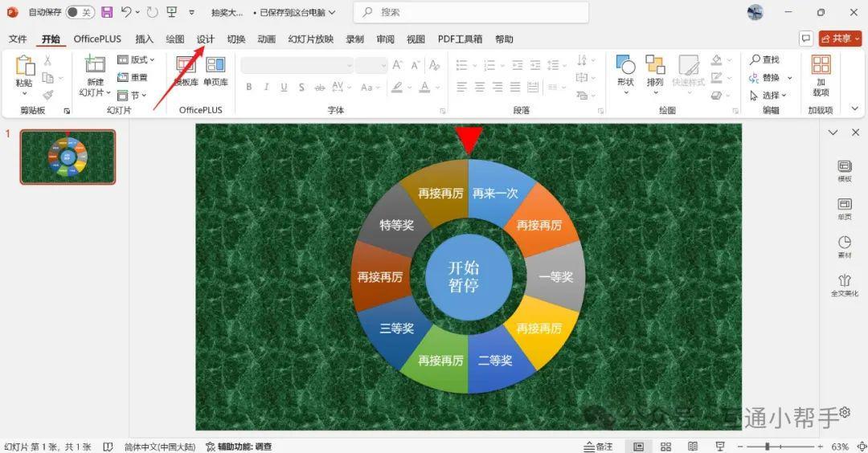Toggle Normal view button
The image size is (868, 453).
pyautogui.click(x=638, y=447)
